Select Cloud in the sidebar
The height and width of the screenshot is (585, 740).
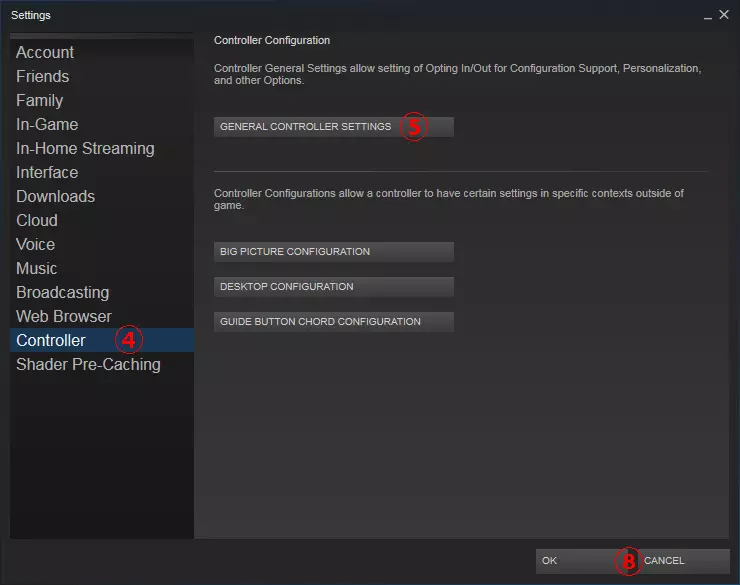point(102,220)
